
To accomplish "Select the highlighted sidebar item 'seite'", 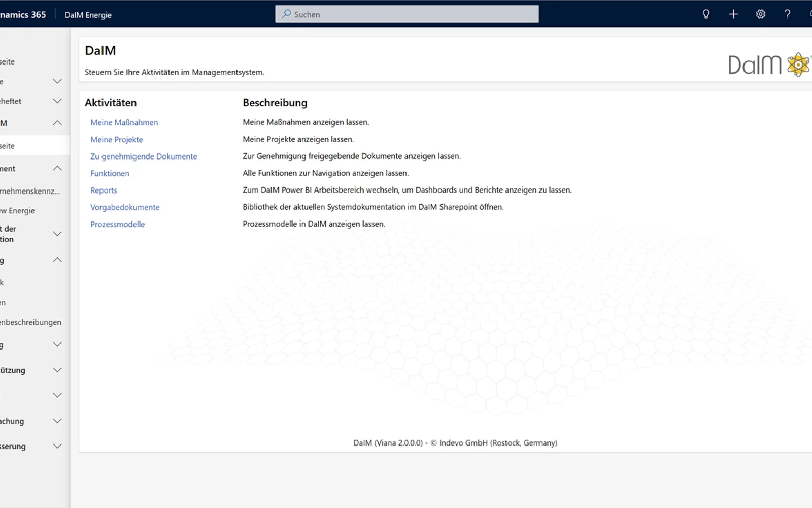I will [x=35, y=146].
